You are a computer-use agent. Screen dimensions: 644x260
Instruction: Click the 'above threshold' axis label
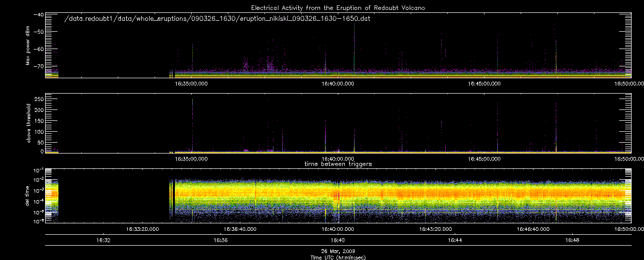click(28, 123)
